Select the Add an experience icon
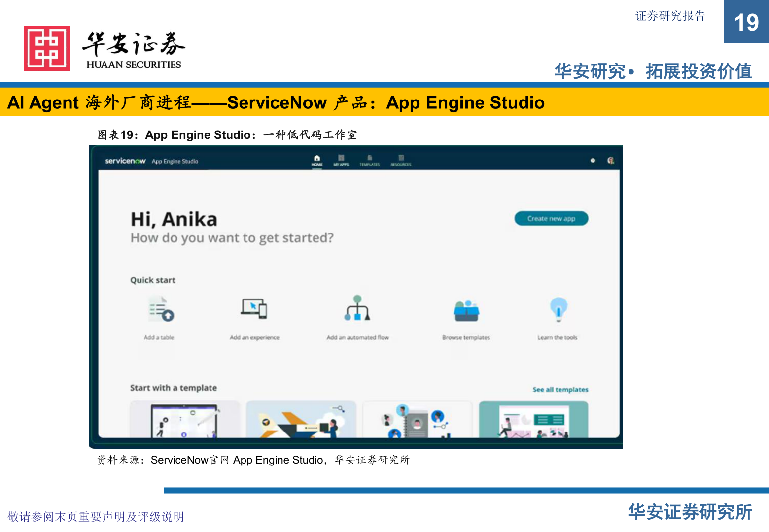Viewport: 769px width, 532px height. (x=254, y=309)
